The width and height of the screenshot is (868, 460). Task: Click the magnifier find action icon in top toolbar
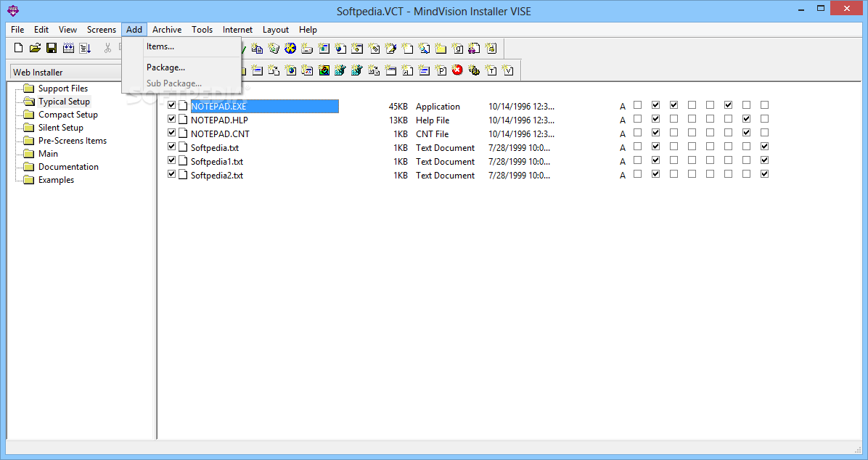coord(424,48)
